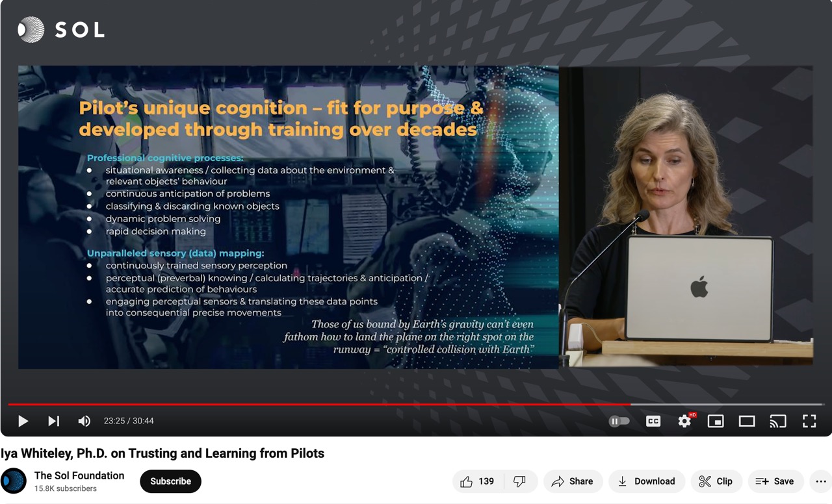Viewport: 832px width, 504px height.
Task: Skip to the next video
Action: (x=53, y=421)
